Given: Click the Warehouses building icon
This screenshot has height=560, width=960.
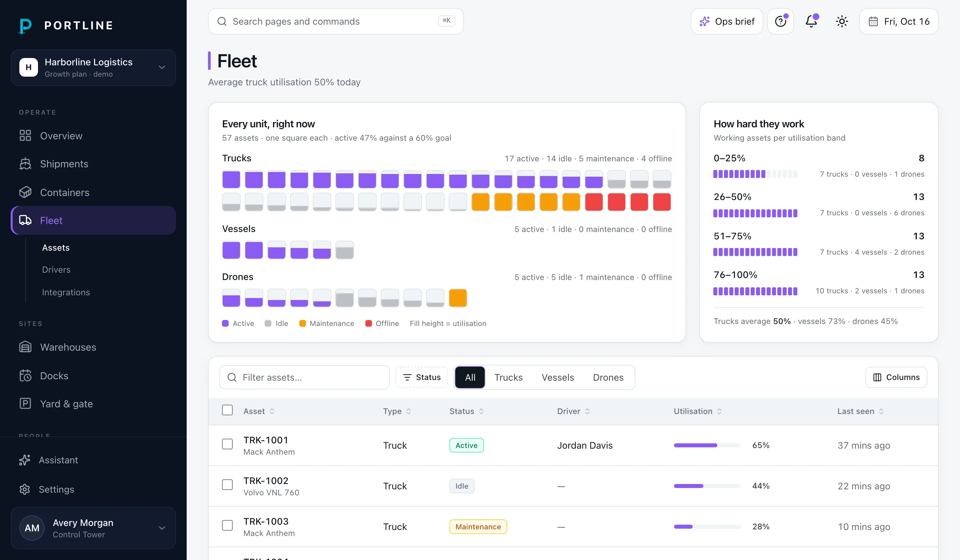Looking at the screenshot, I should click(25, 347).
